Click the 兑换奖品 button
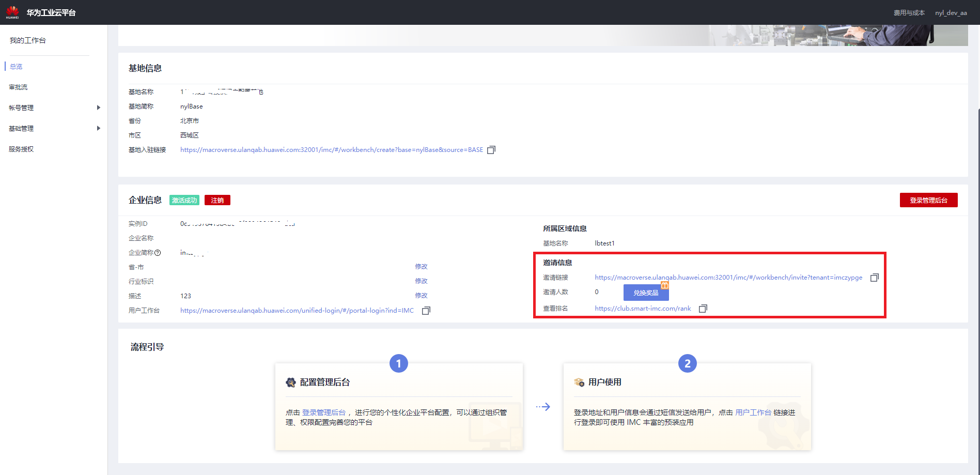This screenshot has width=980, height=475. pyautogui.click(x=646, y=293)
